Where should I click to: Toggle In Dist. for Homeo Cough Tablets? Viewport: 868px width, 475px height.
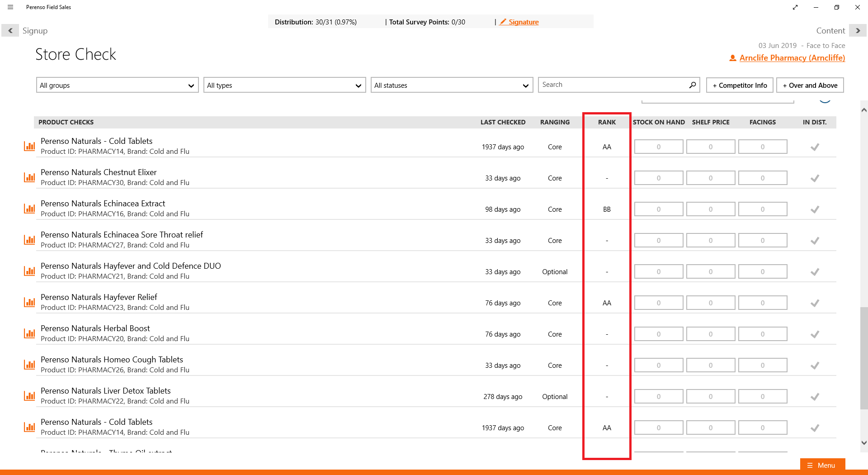(815, 366)
